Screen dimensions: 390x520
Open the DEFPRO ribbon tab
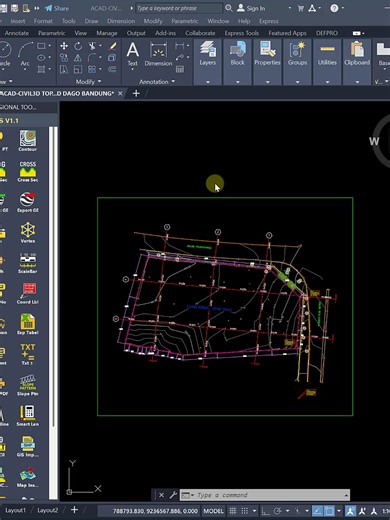point(327,33)
